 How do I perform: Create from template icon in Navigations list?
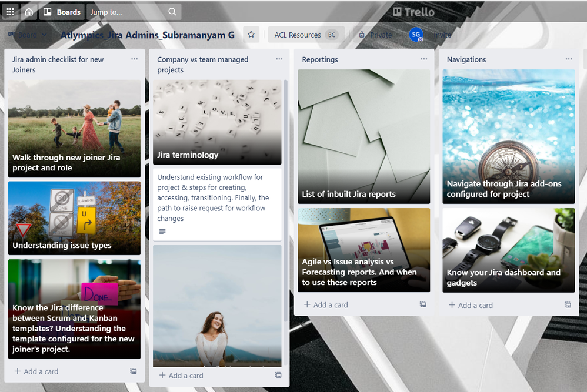click(x=568, y=305)
